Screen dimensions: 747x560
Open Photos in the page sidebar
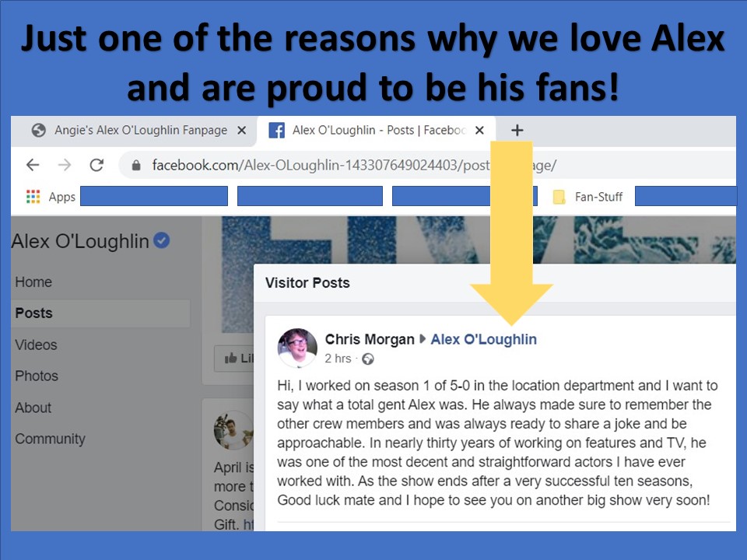tap(37, 376)
